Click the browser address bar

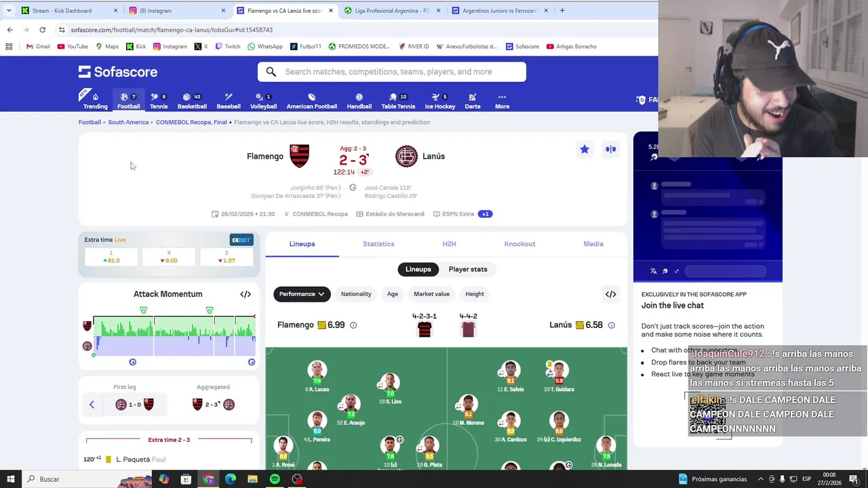pyautogui.click(x=353, y=30)
